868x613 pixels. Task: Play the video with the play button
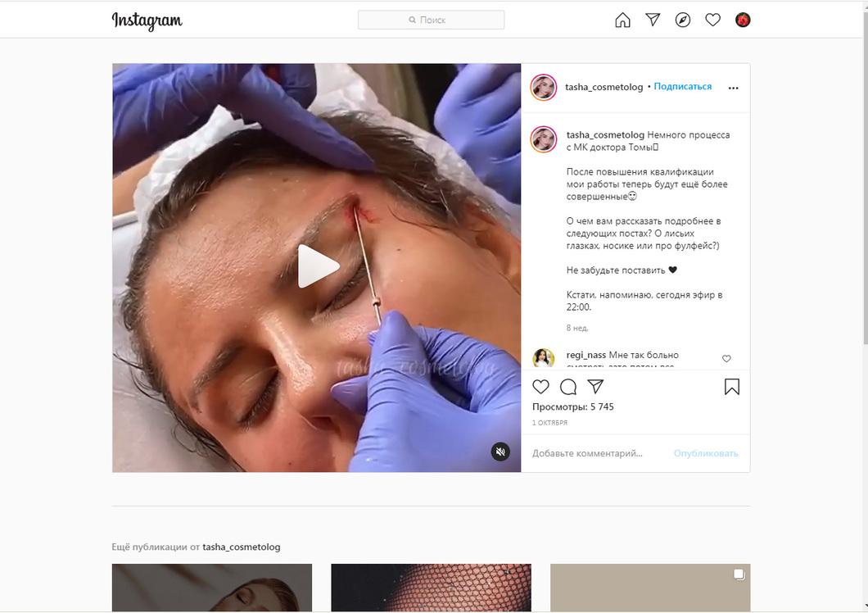(x=318, y=266)
